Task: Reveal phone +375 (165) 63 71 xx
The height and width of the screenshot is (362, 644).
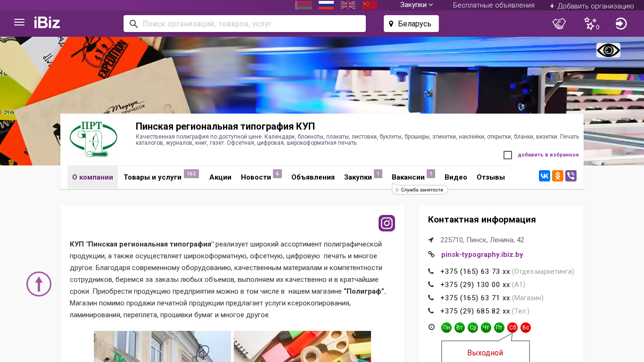Action: (x=475, y=298)
